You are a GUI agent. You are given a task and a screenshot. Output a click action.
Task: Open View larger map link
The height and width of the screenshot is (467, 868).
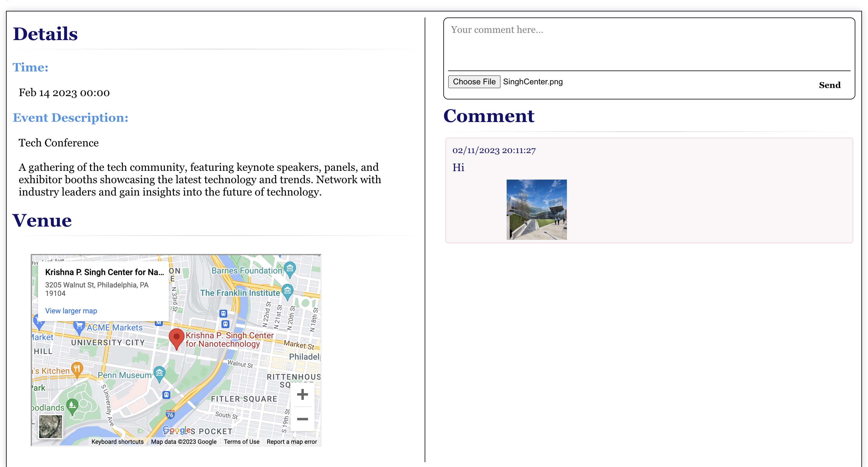click(71, 311)
